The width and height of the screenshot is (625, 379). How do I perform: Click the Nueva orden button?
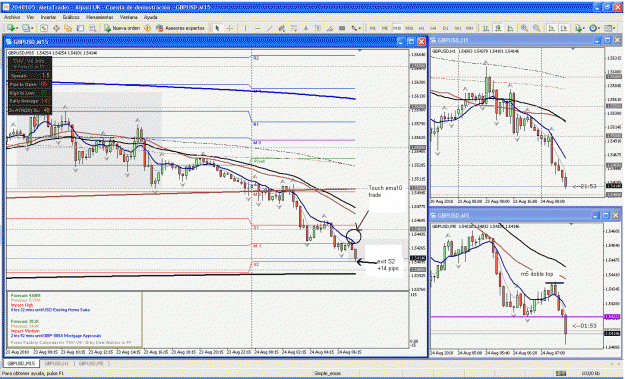[x=122, y=28]
